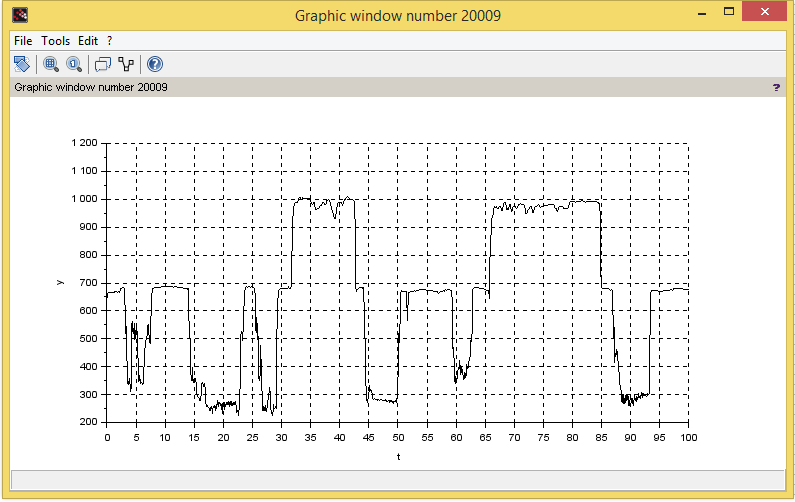Screen dimensions: 795x502
Task: Open the File menu
Action: click(x=23, y=41)
